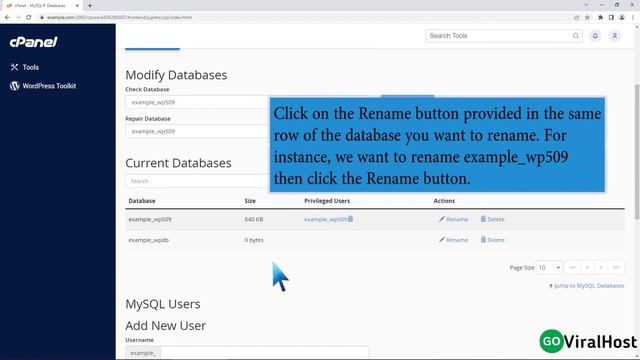Screen dimensions: 640x360
Task: Delete the example_wp509 database
Action: coord(492,219)
